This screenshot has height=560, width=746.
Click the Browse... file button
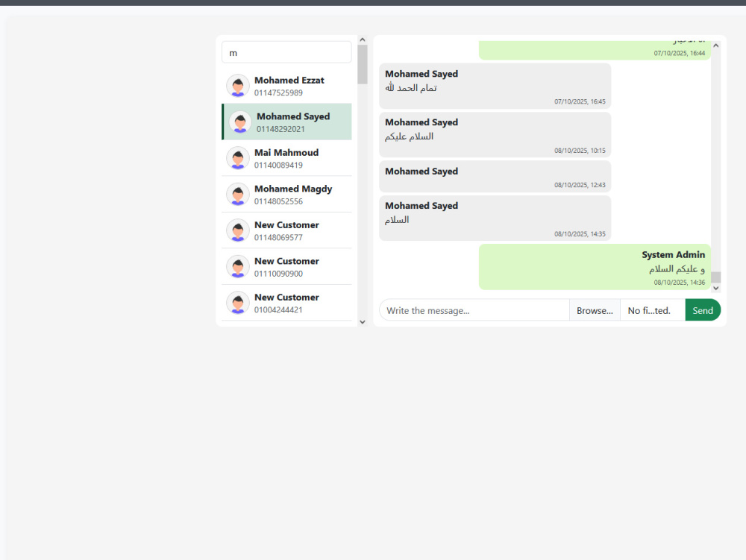[595, 310]
